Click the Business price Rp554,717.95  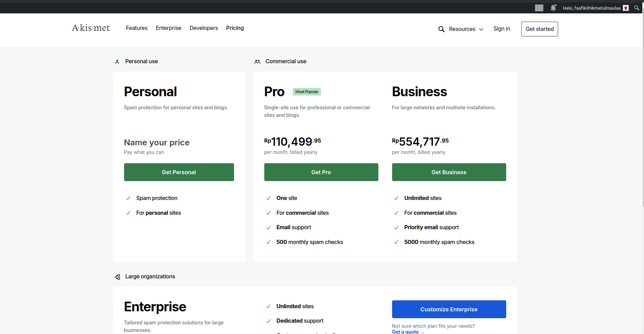420,142
